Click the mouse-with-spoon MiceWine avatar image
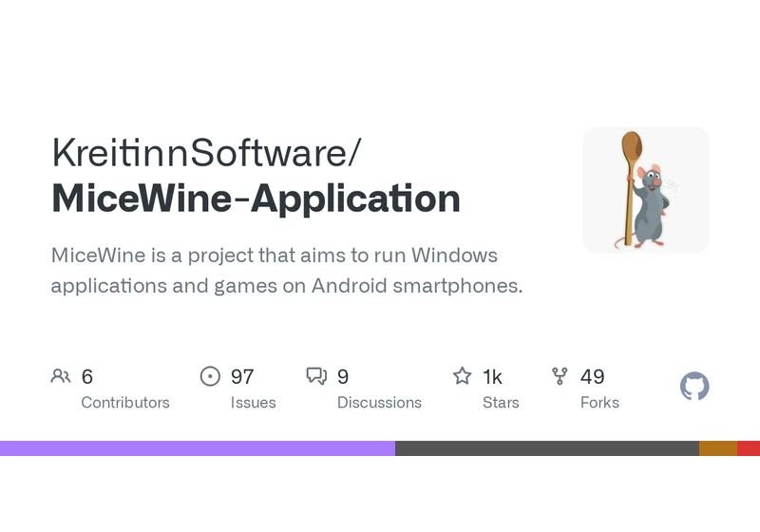This screenshot has width=760, height=532. (x=646, y=190)
